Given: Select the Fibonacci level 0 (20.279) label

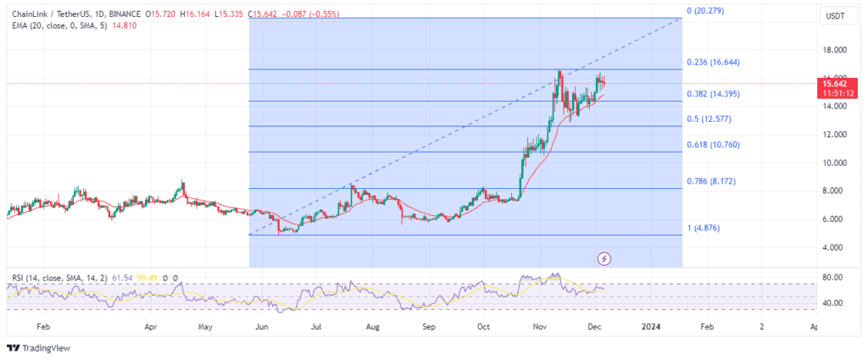Looking at the screenshot, I should pyautogui.click(x=705, y=10).
